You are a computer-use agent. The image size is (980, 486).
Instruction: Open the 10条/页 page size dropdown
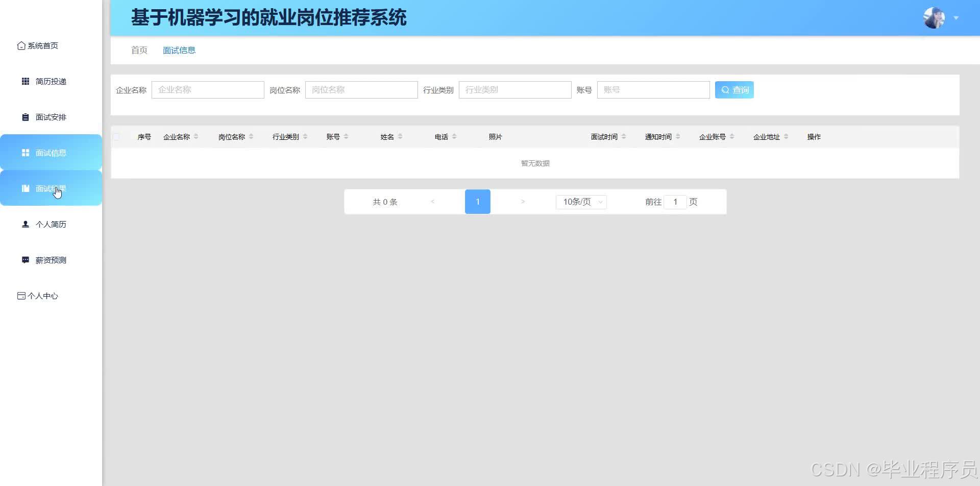[x=580, y=202]
